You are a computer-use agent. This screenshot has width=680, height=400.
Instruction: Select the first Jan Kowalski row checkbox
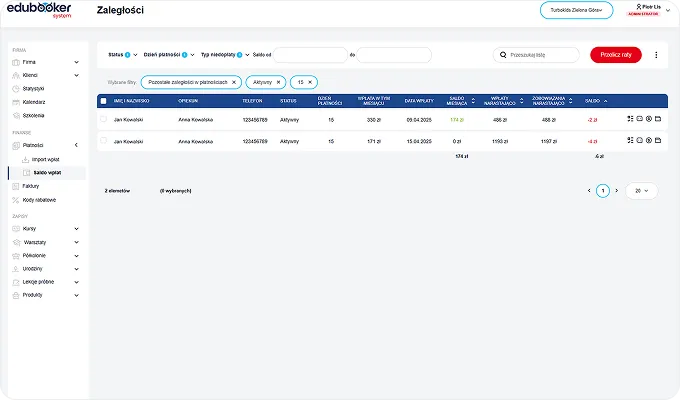coord(103,119)
